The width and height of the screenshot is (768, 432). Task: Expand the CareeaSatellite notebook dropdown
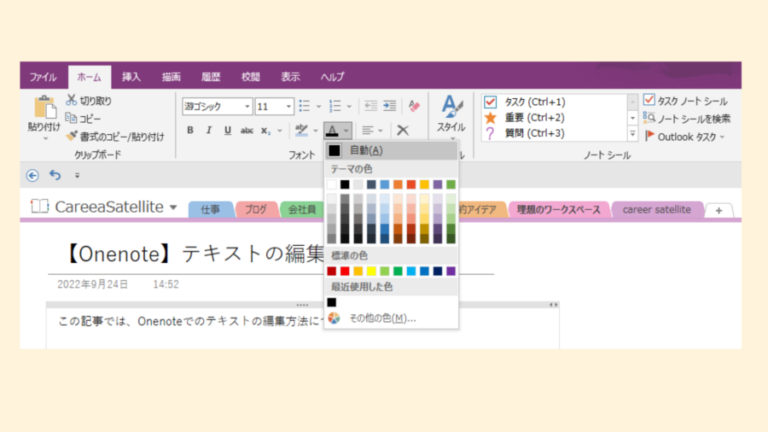click(x=173, y=207)
